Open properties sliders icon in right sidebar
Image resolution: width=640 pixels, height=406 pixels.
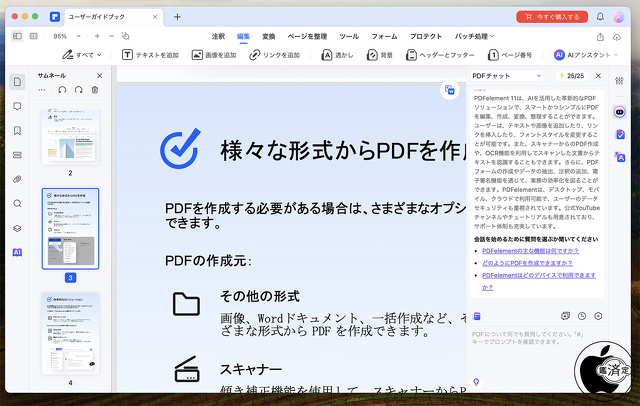coord(619,81)
